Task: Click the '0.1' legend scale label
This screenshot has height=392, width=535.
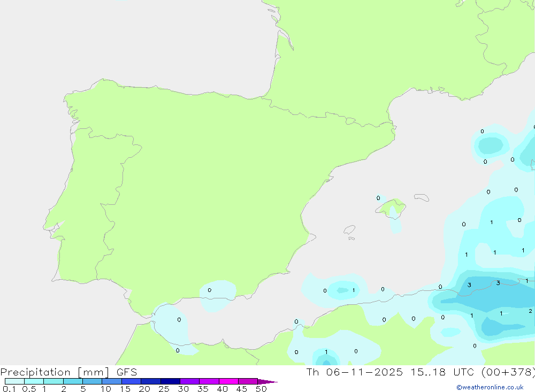Action: [x=9, y=389]
